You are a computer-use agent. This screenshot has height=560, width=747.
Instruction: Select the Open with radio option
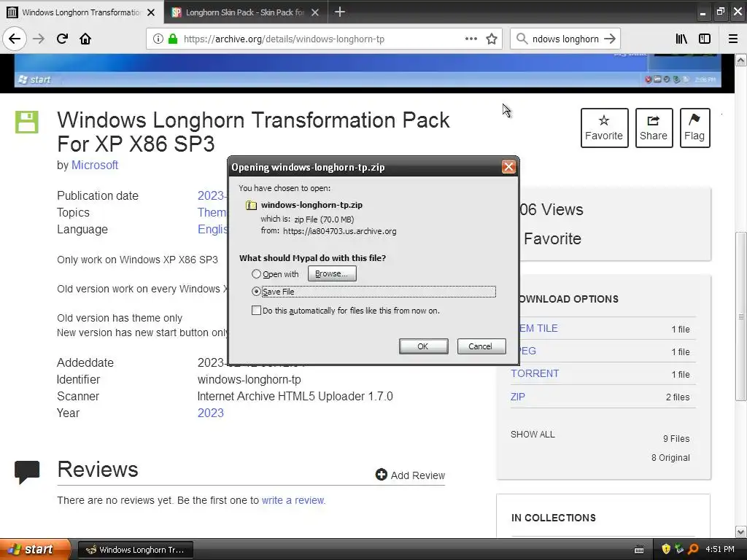pyautogui.click(x=256, y=274)
